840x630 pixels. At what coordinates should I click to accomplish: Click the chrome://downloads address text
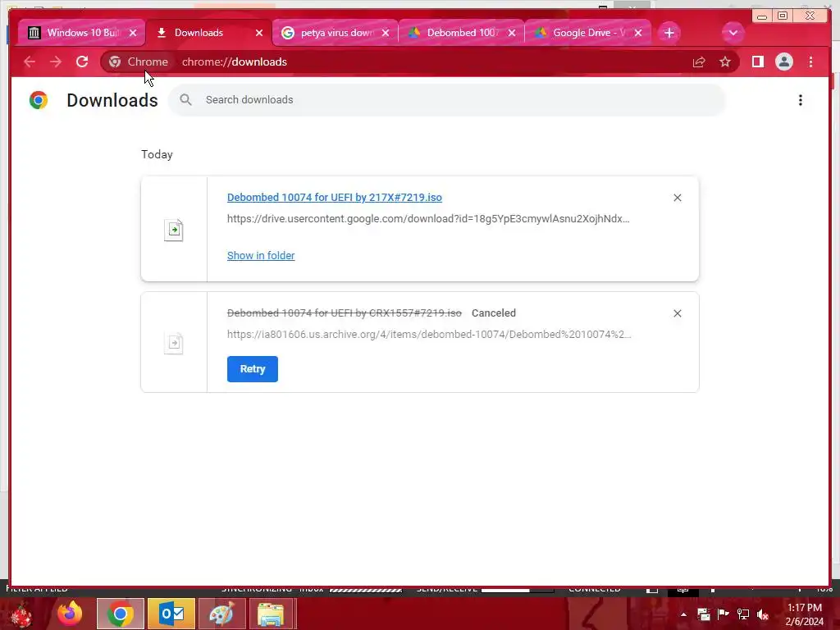coord(234,62)
